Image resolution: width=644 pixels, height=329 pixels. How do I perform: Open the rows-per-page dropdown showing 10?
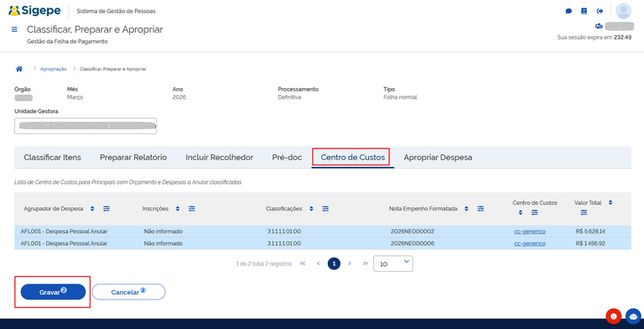[393, 264]
